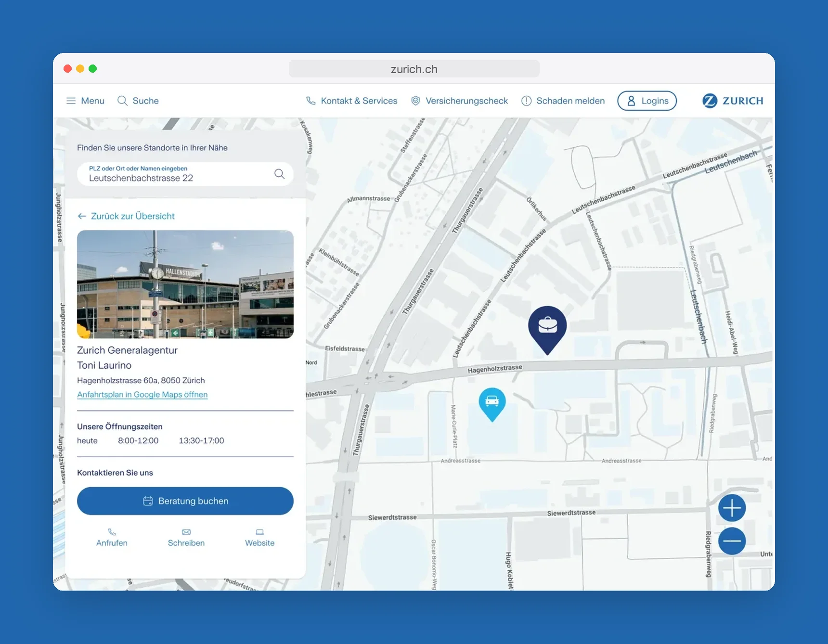
Task: Click the red close window button
Action: (68, 69)
